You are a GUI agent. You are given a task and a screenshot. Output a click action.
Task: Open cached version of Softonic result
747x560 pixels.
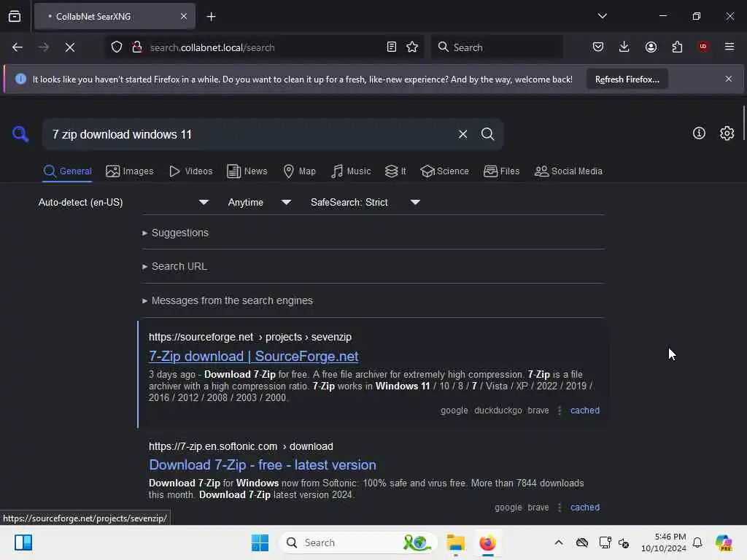[x=584, y=507]
